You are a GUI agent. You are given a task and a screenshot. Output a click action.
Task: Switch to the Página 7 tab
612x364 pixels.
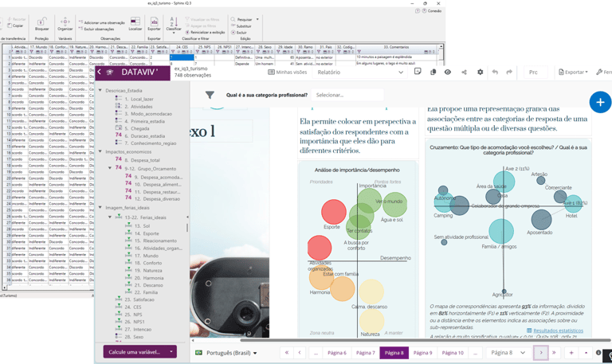[365, 353]
